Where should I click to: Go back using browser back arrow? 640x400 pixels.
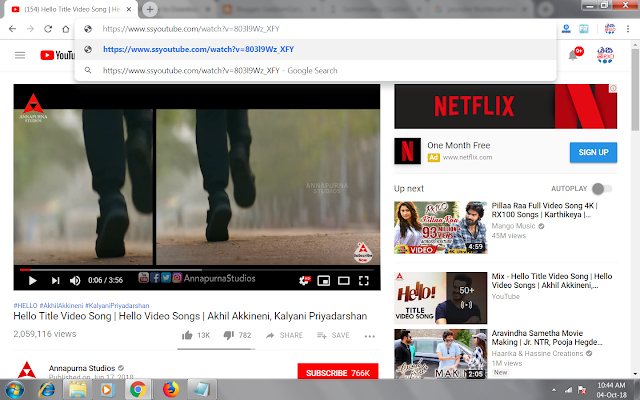12,29
